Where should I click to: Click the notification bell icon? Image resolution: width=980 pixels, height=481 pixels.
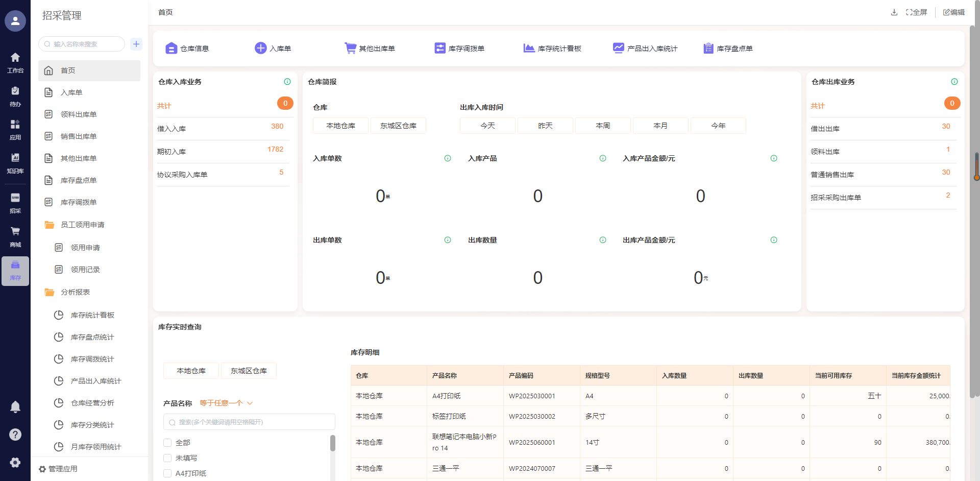tap(15, 407)
